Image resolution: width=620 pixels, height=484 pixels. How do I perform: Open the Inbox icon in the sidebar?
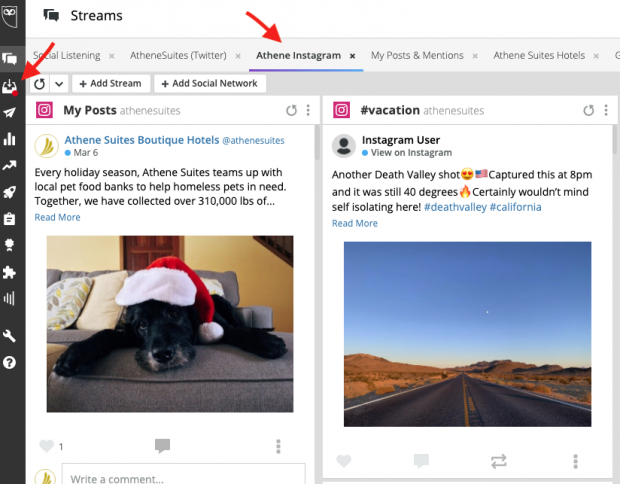10,87
